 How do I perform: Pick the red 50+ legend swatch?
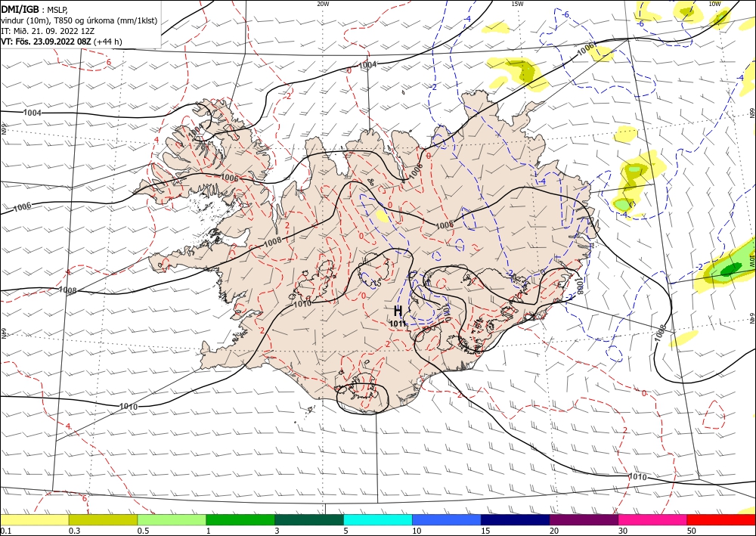[x=720, y=520]
